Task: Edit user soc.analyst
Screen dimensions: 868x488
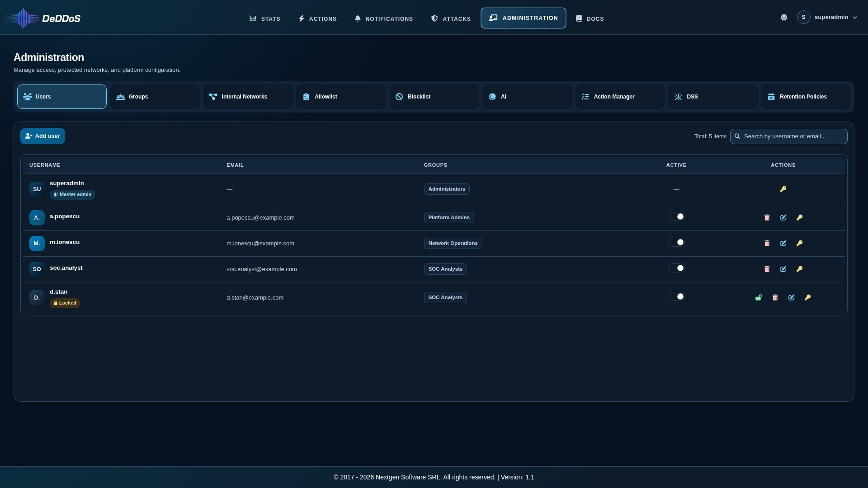Action: [x=783, y=269]
